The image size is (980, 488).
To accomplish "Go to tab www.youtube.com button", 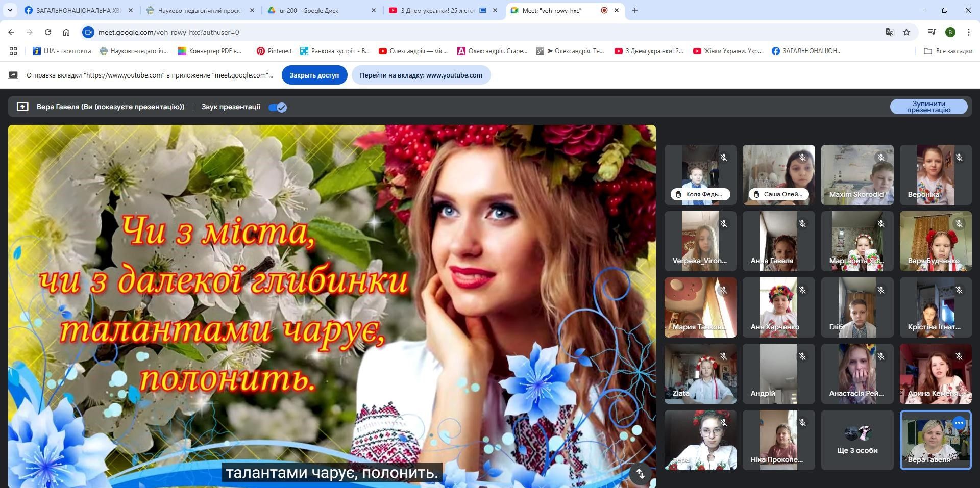I will (x=421, y=75).
